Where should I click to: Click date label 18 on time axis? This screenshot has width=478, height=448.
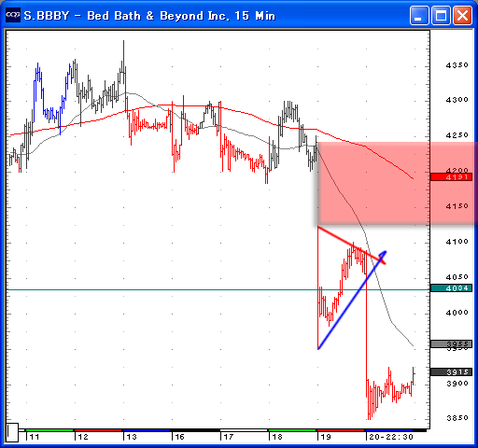pyautogui.click(x=277, y=437)
